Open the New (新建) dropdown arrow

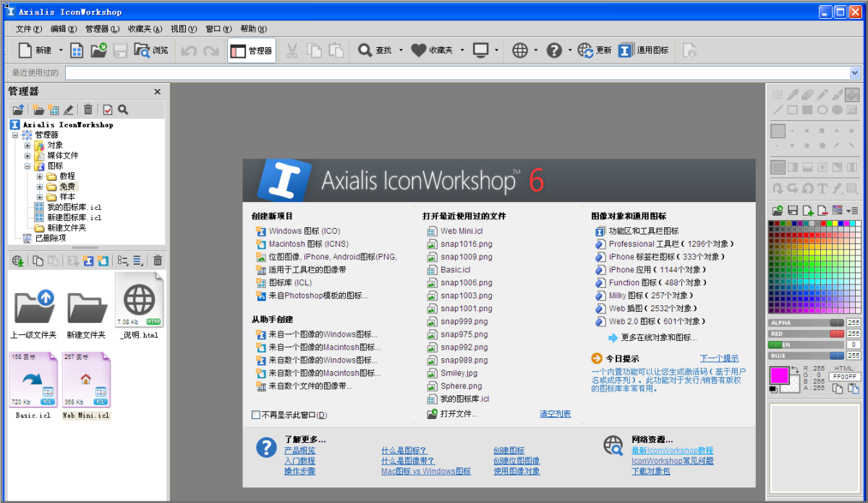click(x=61, y=51)
